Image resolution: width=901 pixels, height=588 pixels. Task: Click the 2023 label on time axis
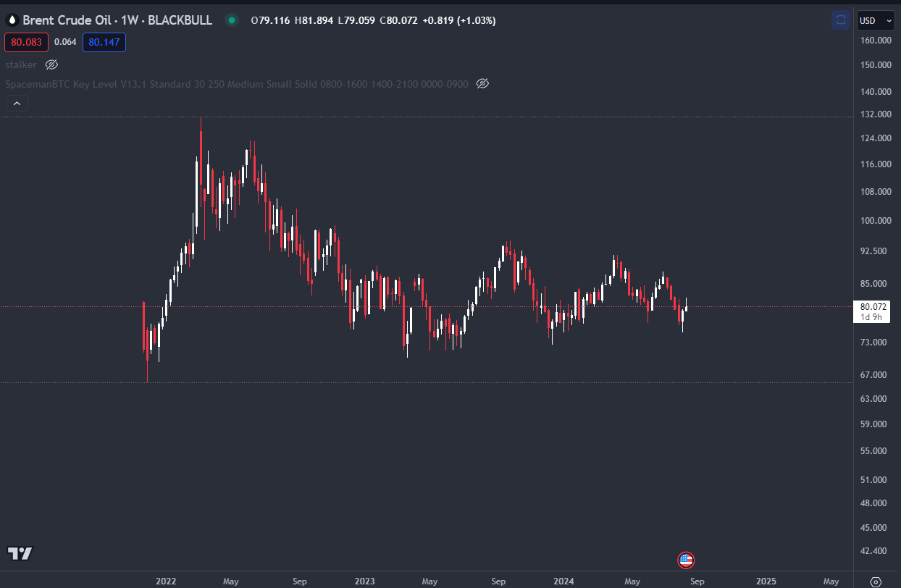point(365,581)
